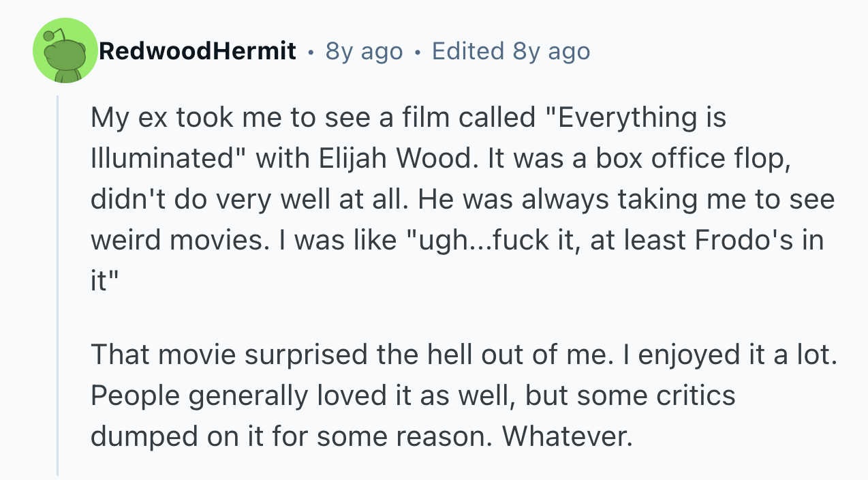The image size is (868, 480).
Task: Click the "Edited 8y ago" label
Action: click(510, 51)
